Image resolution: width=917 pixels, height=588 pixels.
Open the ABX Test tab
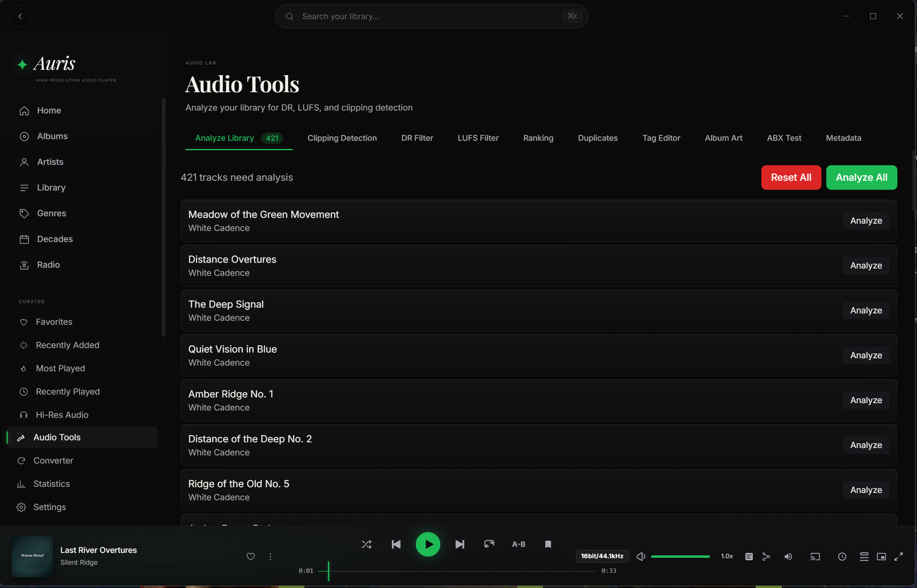[x=784, y=138]
